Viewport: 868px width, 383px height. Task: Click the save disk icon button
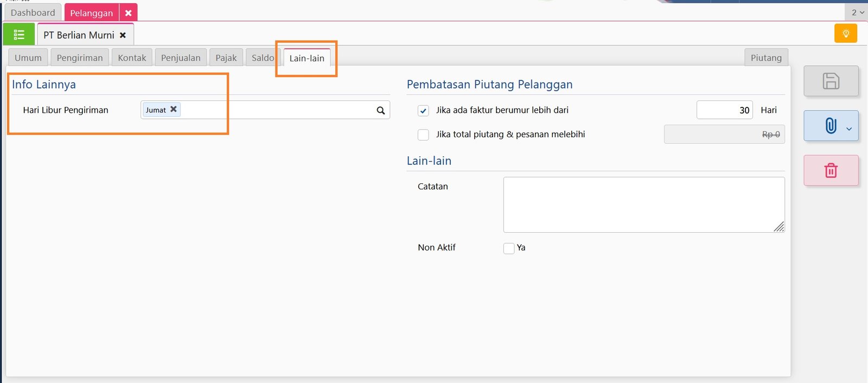coord(831,81)
